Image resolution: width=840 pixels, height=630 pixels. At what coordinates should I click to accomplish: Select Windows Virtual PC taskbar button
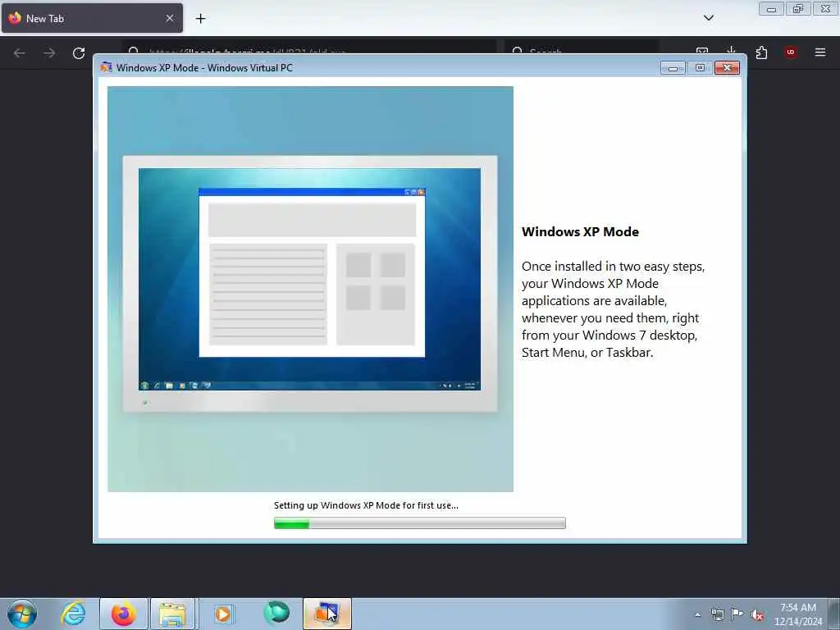point(327,614)
